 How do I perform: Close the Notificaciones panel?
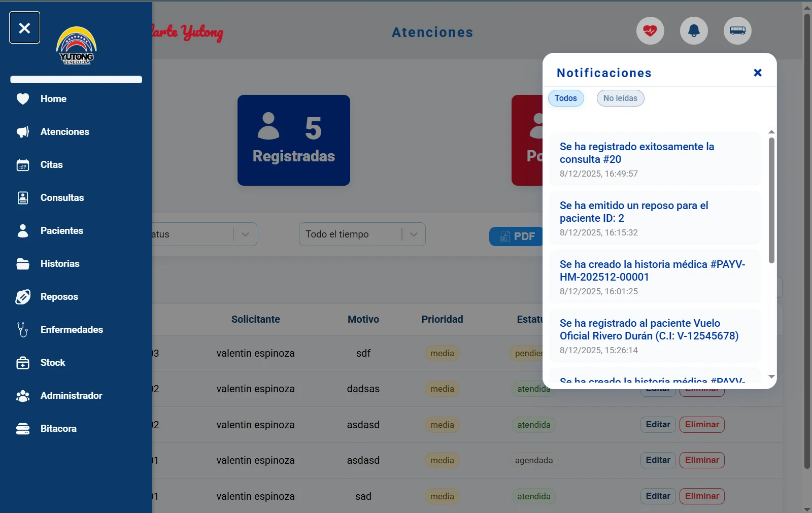pyautogui.click(x=758, y=73)
